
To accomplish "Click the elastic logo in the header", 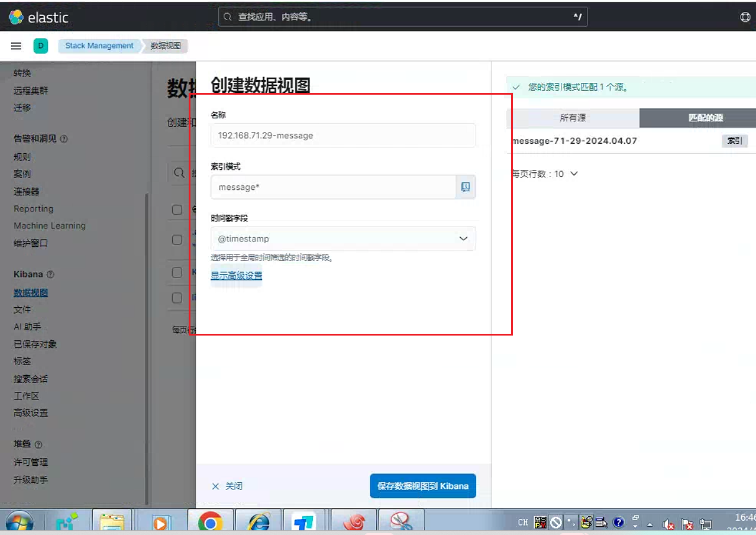I will (39, 17).
